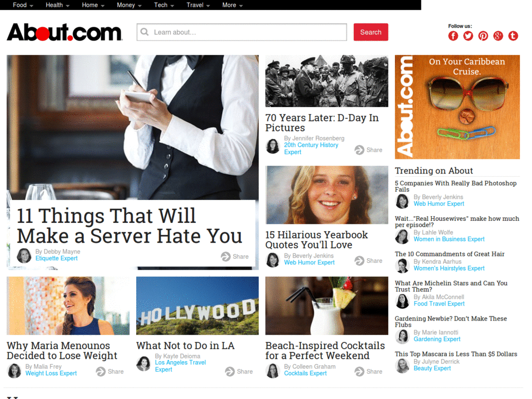Click the Twitter follow icon
Image resolution: width=532 pixels, height=399 pixels.
tap(468, 36)
